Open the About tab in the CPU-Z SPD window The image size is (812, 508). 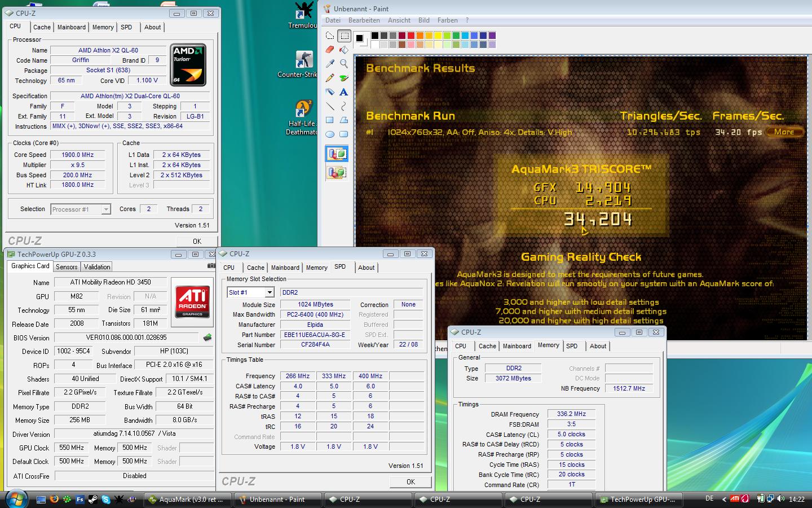pos(366,268)
